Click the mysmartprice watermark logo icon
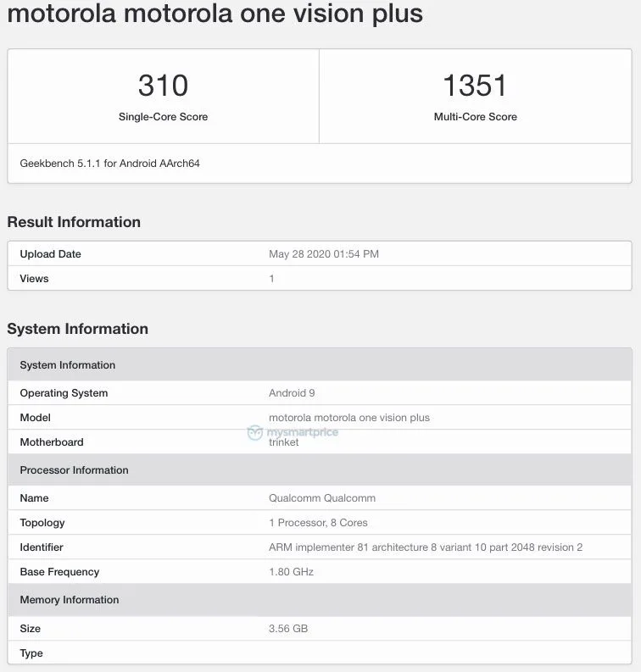The height and width of the screenshot is (672, 641). 255,432
